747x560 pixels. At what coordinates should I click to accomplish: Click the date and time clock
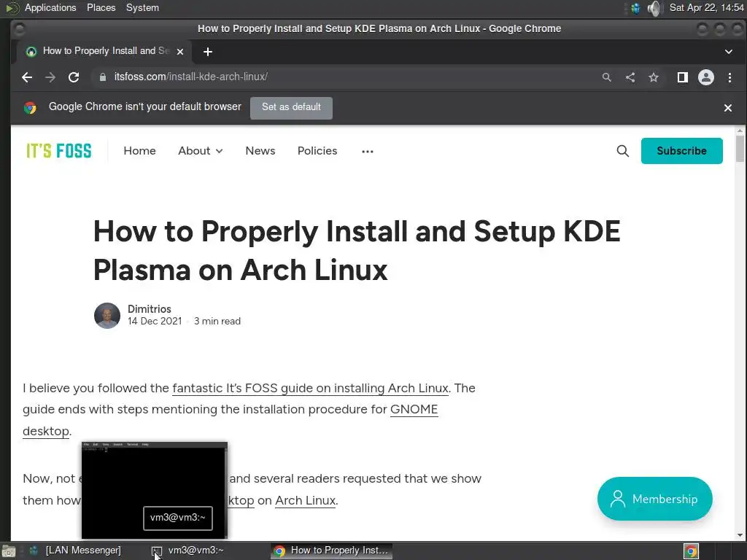pos(706,7)
